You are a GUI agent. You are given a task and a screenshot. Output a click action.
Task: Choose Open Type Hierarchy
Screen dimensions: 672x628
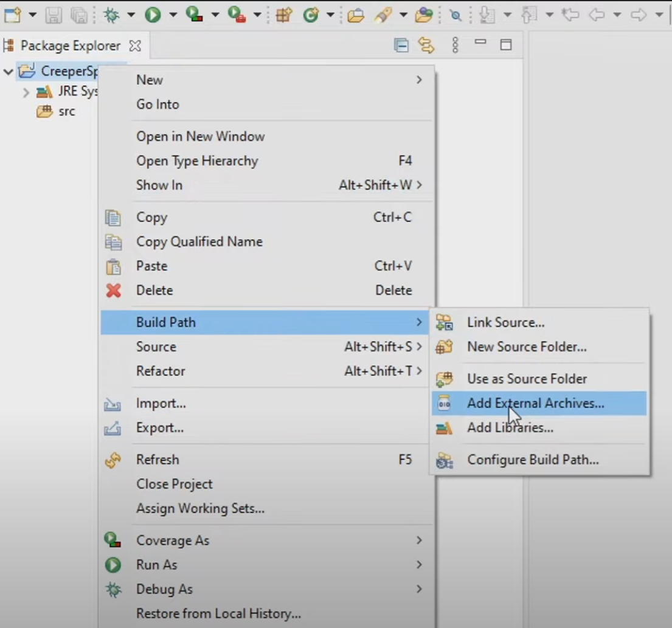pos(266,160)
